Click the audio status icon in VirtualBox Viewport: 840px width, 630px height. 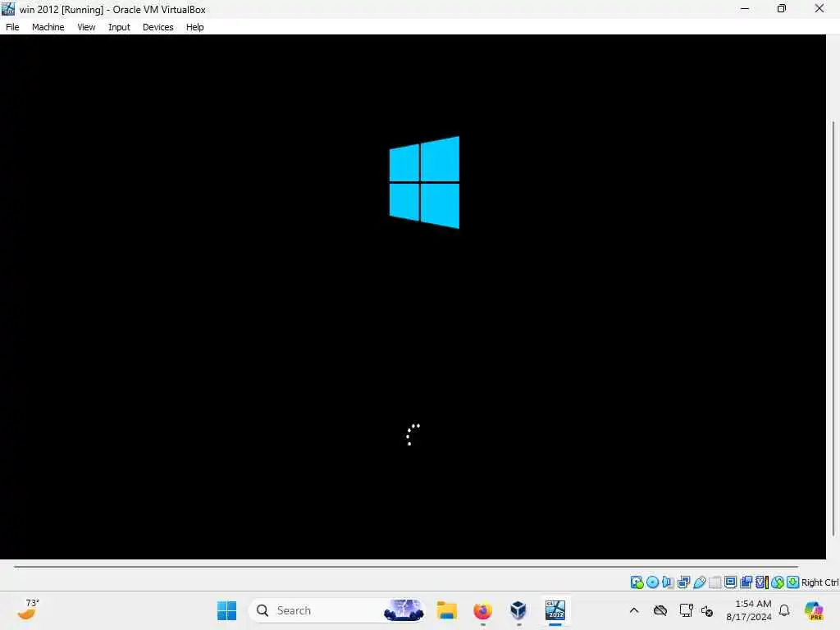click(668, 582)
